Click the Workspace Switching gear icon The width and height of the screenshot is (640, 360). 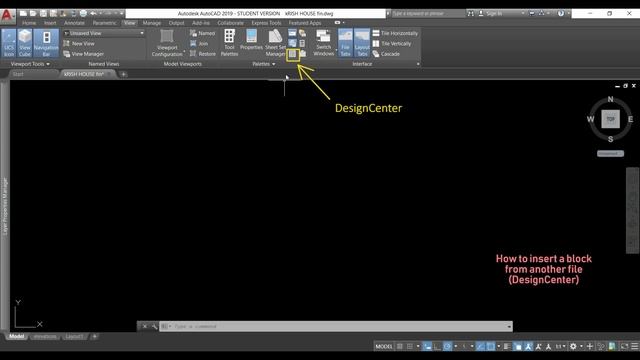point(573,347)
